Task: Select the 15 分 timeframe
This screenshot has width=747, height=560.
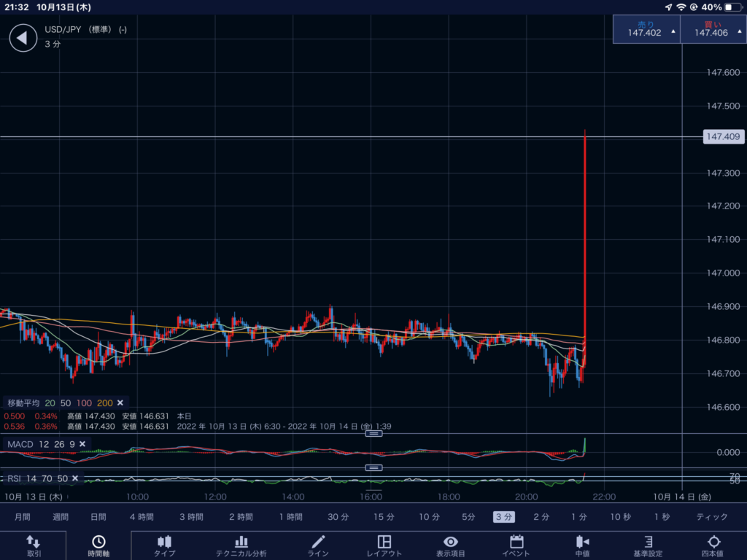Action: pyautogui.click(x=384, y=517)
